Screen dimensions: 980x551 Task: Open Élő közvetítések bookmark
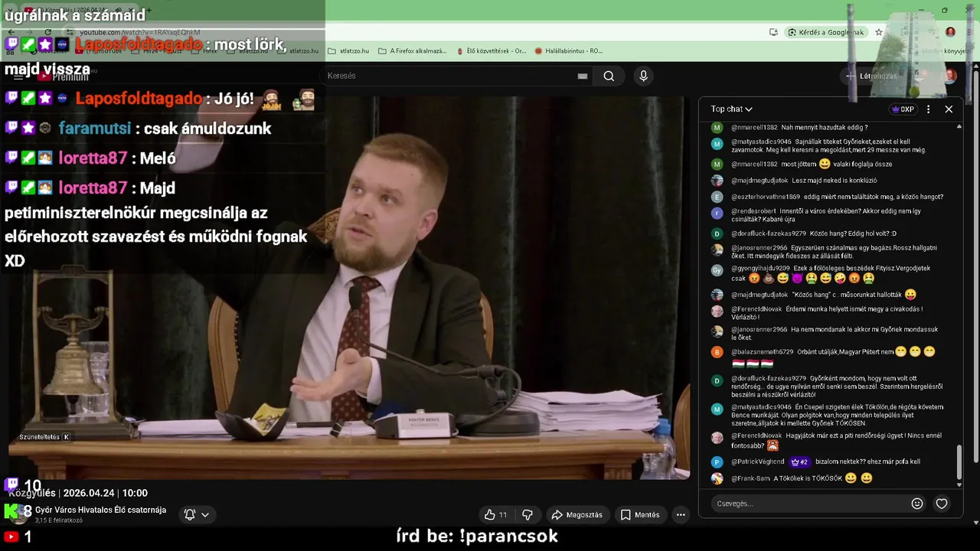coord(490,51)
